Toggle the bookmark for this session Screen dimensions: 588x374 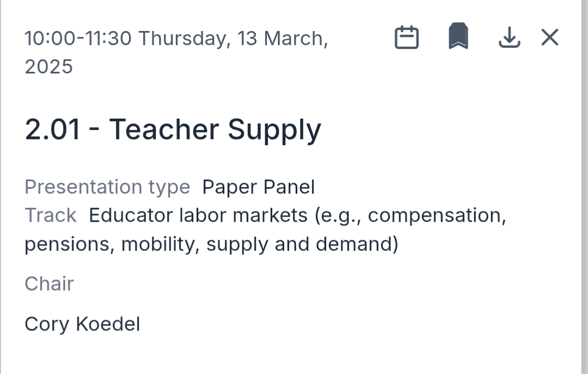tap(458, 37)
